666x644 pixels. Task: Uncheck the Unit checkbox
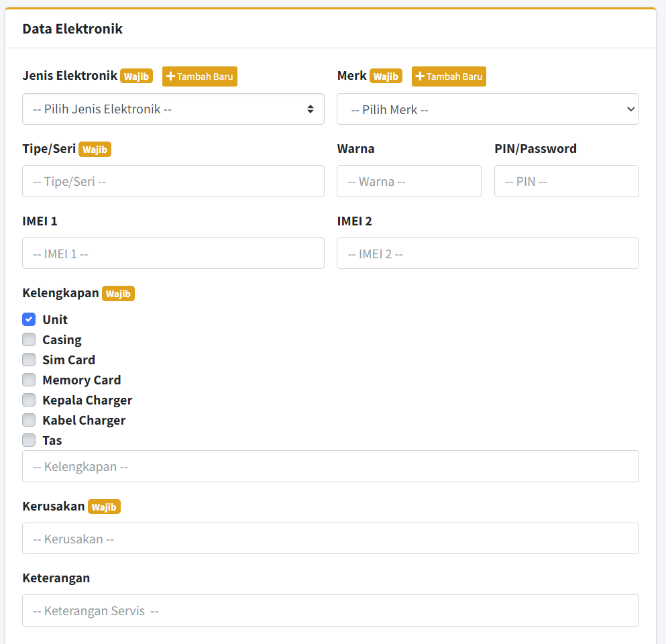pos(29,319)
